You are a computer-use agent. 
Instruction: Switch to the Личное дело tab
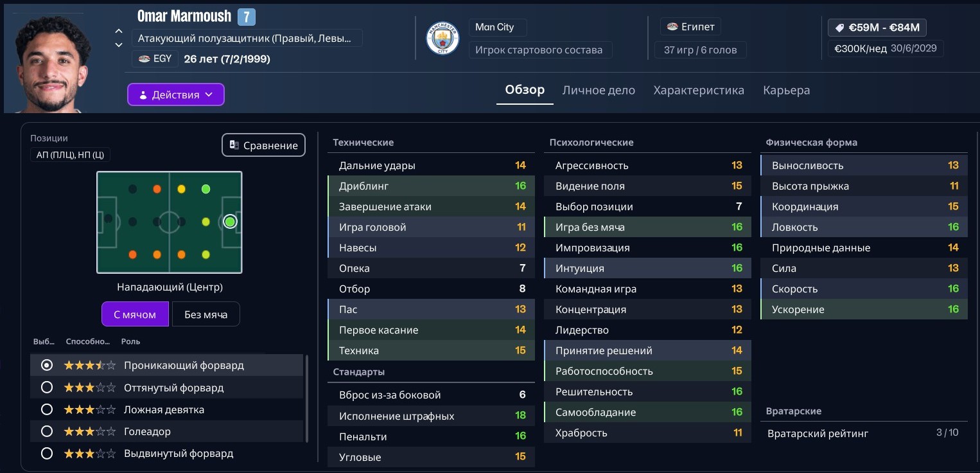pyautogui.click(x=598, y=91)
